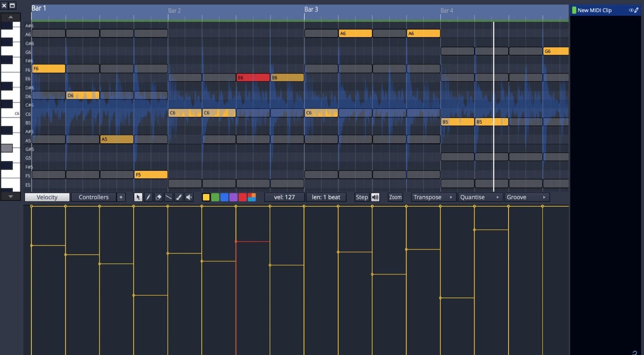Select the line drawing tool
This screenshot has width=644, height=355.
coord(169,197)
